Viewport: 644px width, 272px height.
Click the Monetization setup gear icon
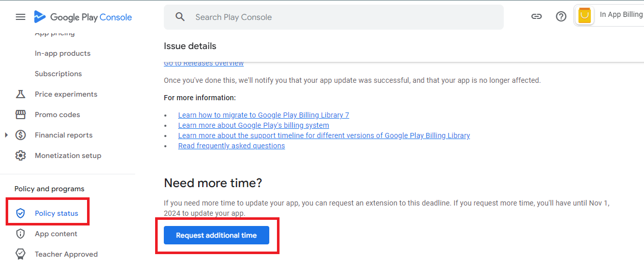(x=20, y=155)
